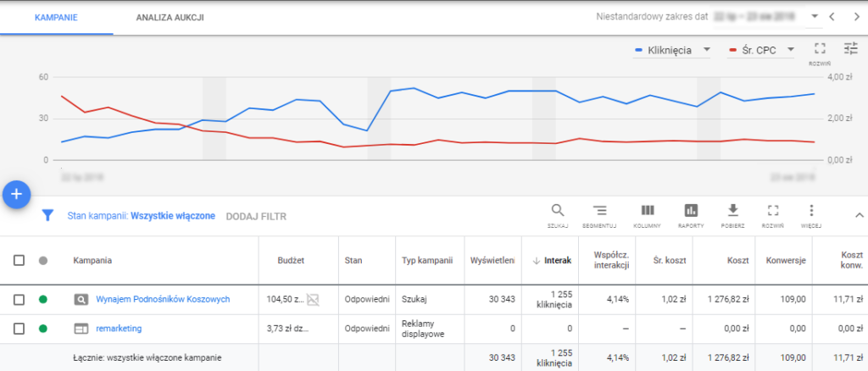Image resolution: width=868 pixels, height=371 pixels.
Task: Open the Śr. CPC metric dropdown
Action: (x=761, y=51)
